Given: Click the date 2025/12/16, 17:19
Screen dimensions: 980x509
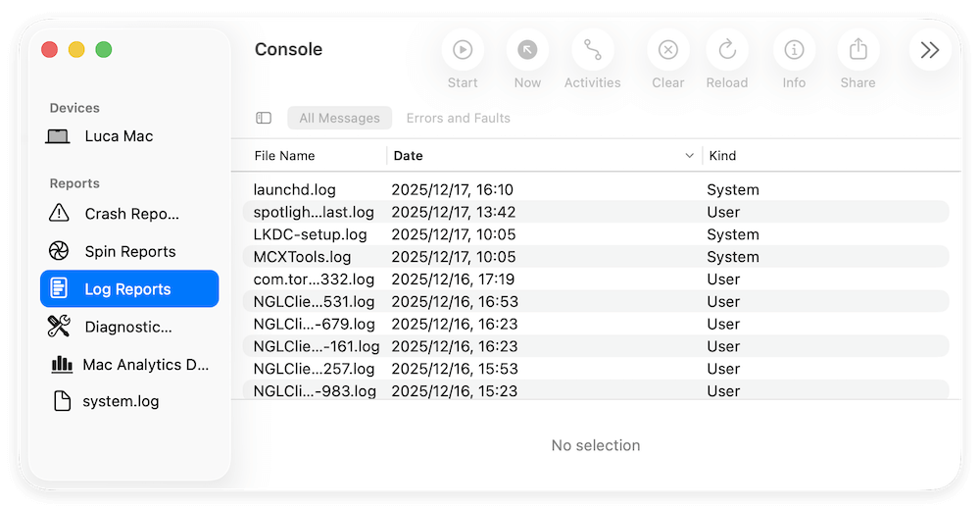Looking at the screenshot, I should click(453, 280).
